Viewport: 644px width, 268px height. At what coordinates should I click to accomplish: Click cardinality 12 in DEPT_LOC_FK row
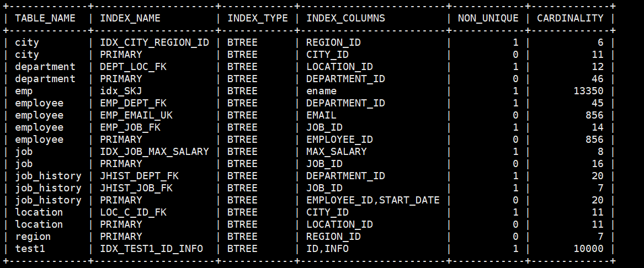pos(598,67)
